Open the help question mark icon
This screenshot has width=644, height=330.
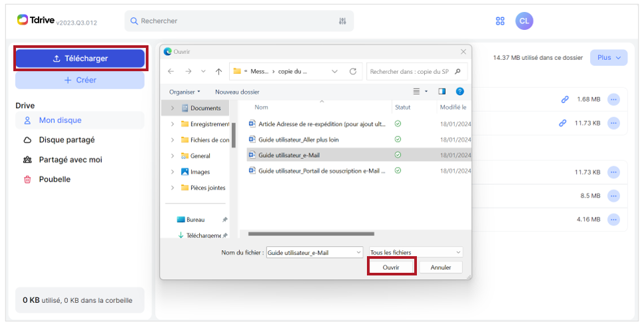click(x=460, y=92)
